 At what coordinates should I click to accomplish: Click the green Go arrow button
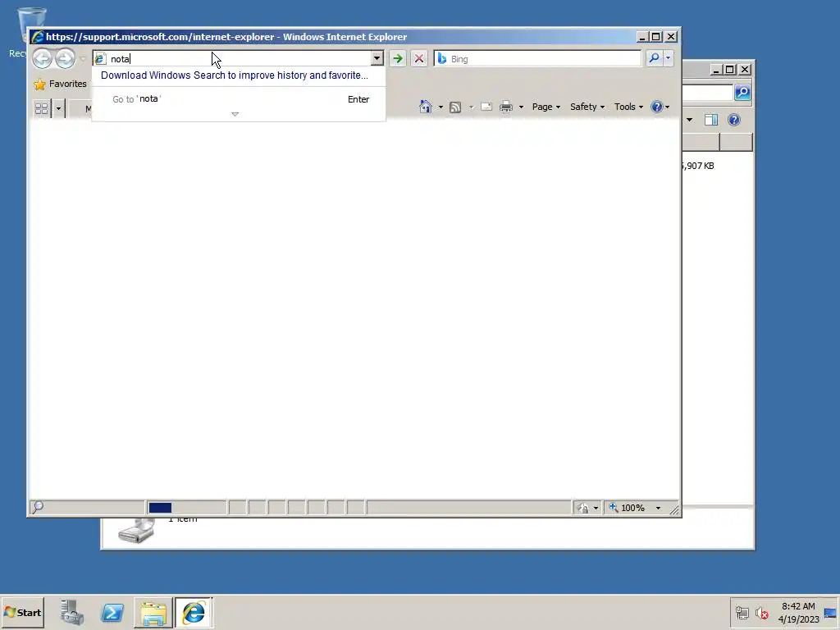[x=398, y=58]
